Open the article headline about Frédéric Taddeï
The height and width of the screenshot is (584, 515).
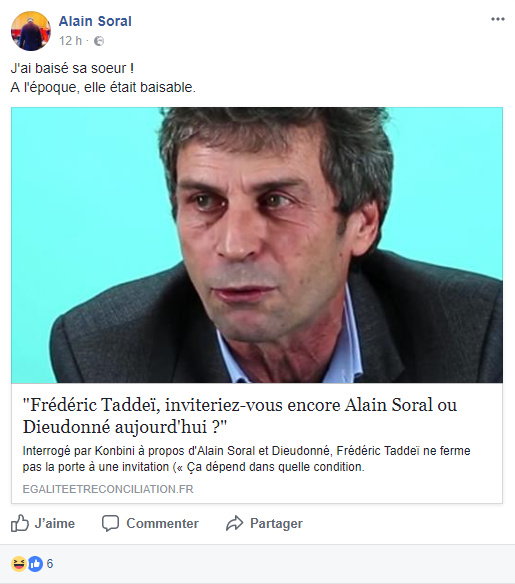pyautogui.click(x=240, y=416)
